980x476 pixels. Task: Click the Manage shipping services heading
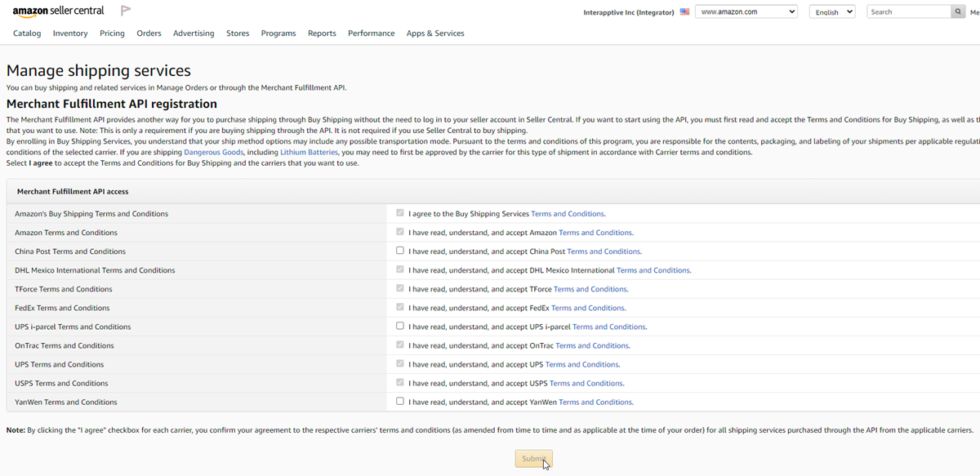click(x=99, y=70)
